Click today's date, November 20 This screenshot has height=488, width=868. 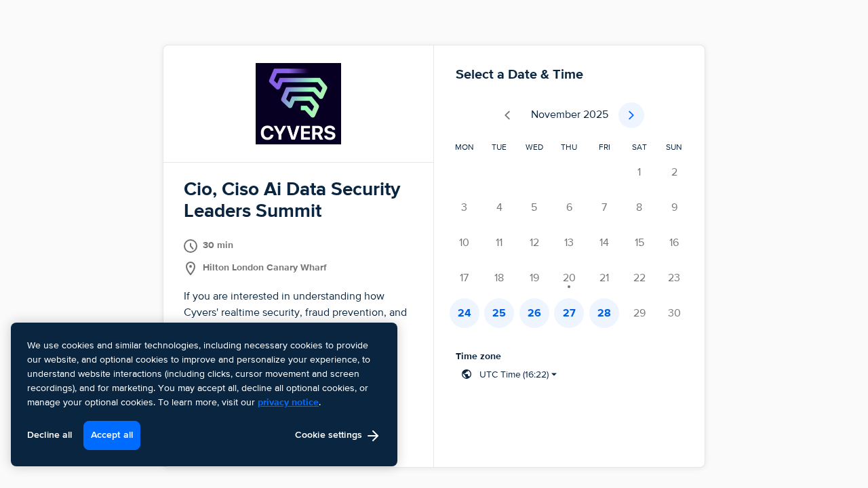[569, 278]
